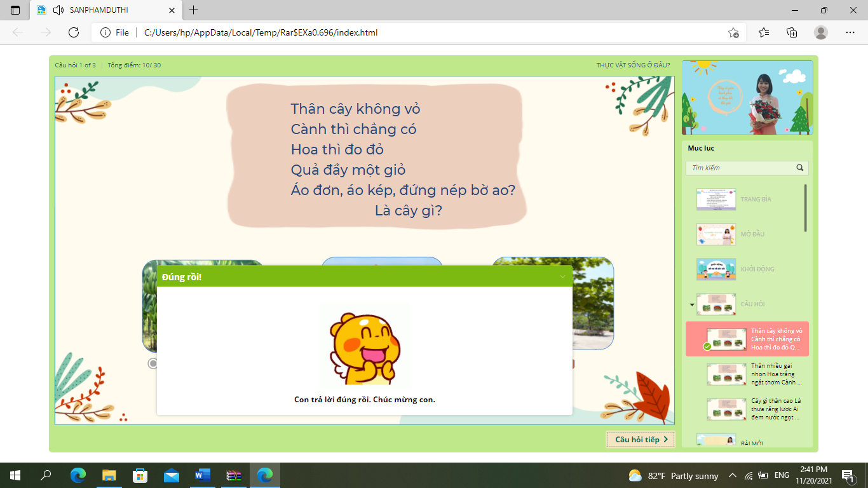The height and width of the screenshot is (488, 868).
Task: Open Edge Settings and more menu
Action: [850, 32]
